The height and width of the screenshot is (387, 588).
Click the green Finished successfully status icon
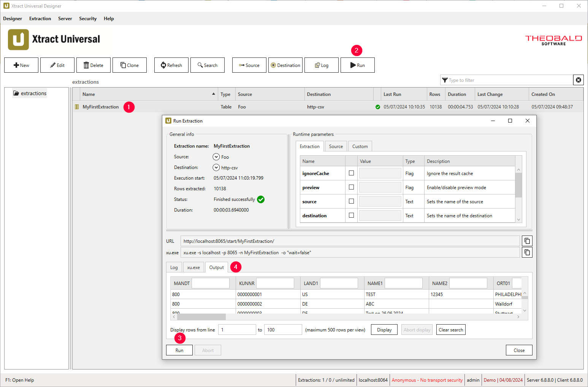coord(261,199)
